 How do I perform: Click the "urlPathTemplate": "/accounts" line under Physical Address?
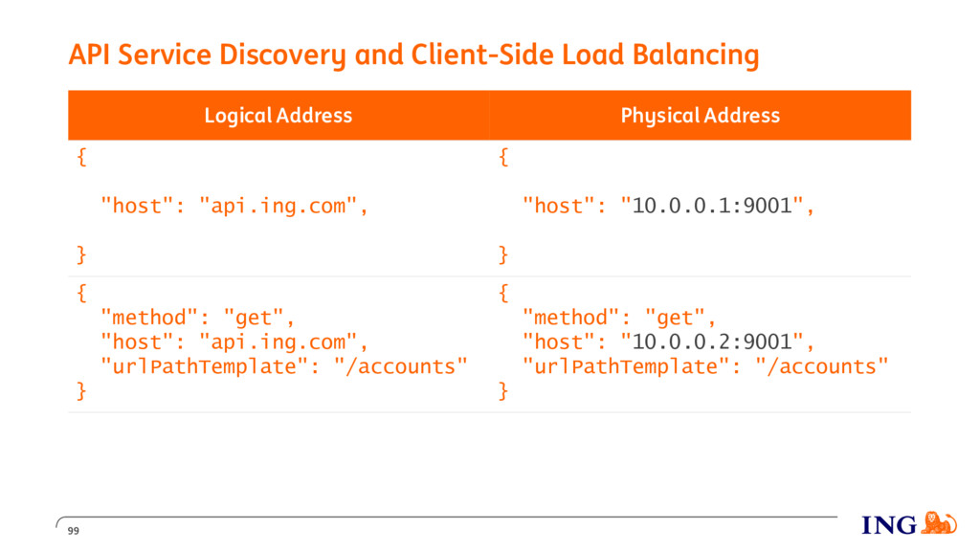click(705, 366)
